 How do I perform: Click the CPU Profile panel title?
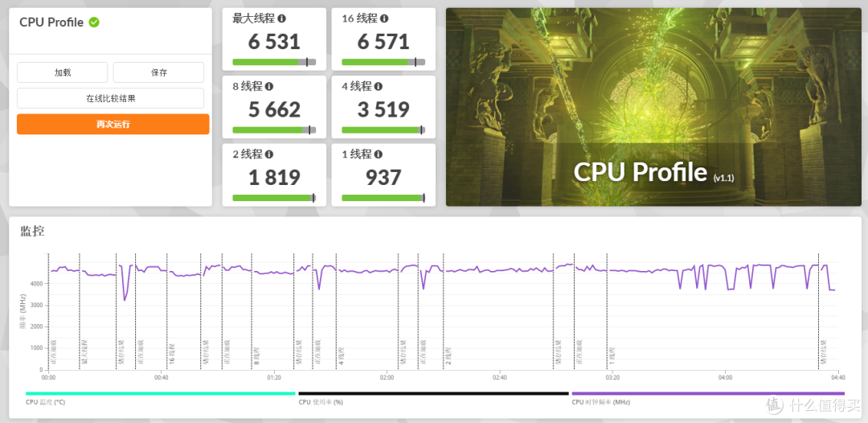pos(51,23)
